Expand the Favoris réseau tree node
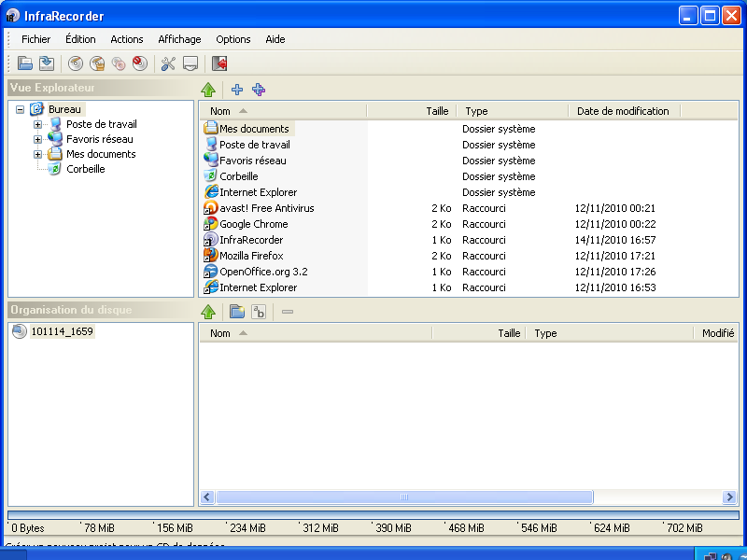 coord(38,140)
